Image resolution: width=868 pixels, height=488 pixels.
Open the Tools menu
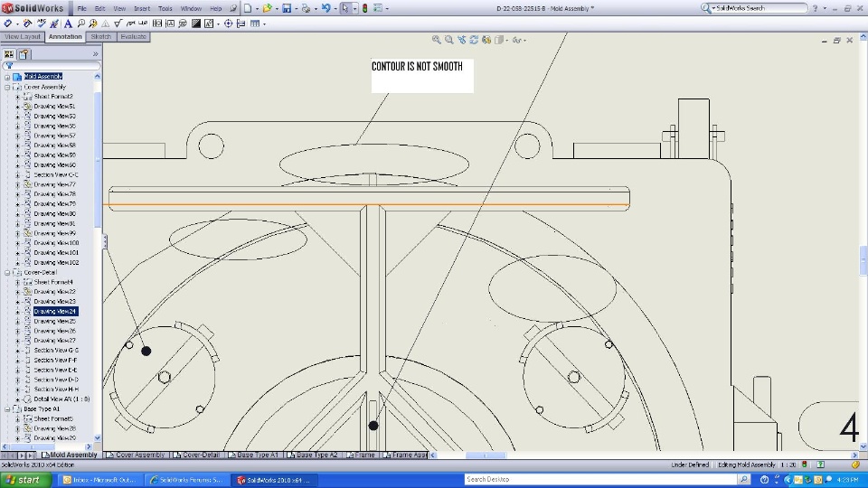[x=165, y=8]
